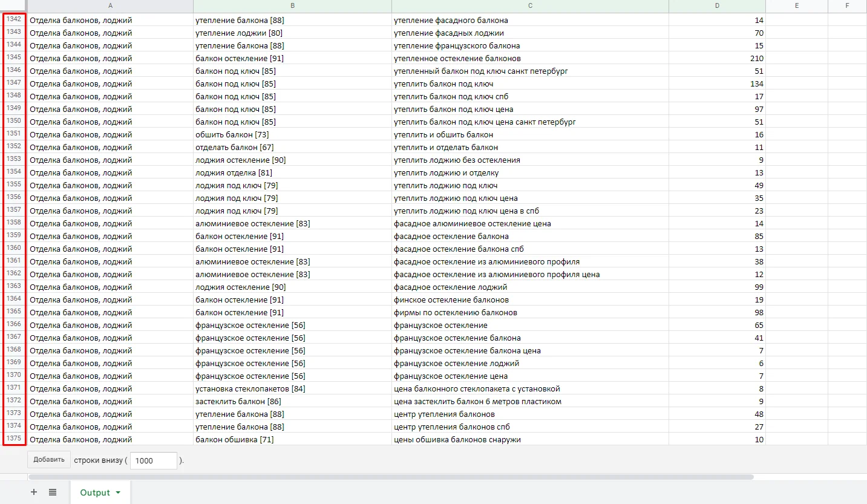Select row 1358 header

[14, 223]
